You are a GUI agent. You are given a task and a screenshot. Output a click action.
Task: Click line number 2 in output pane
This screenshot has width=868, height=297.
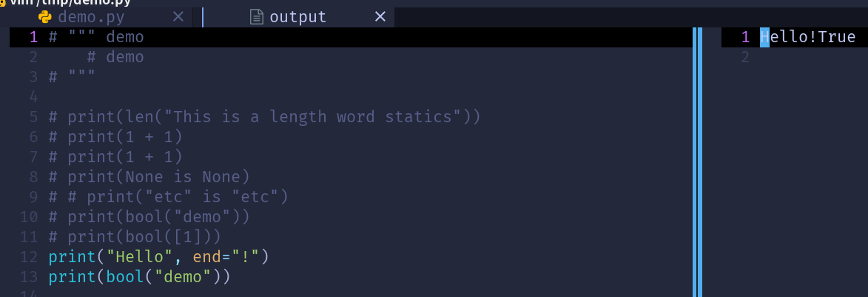pos(745,57)
